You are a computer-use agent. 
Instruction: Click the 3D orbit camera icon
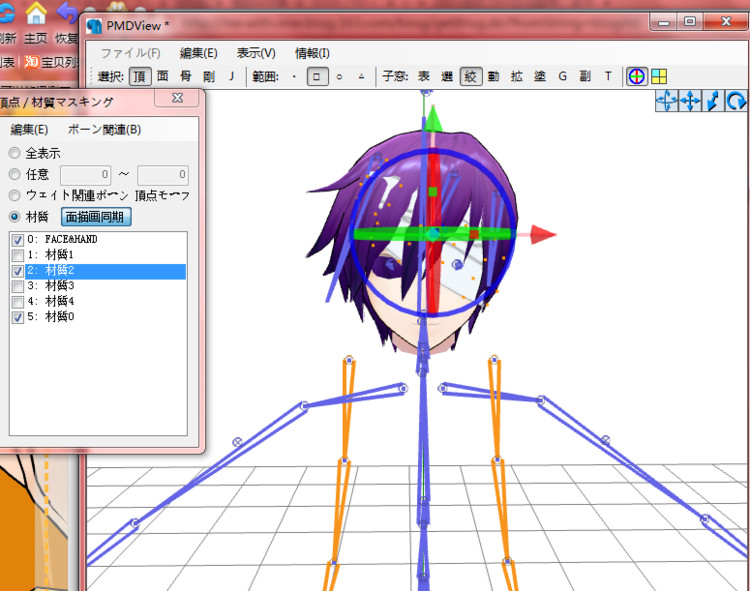666,101
